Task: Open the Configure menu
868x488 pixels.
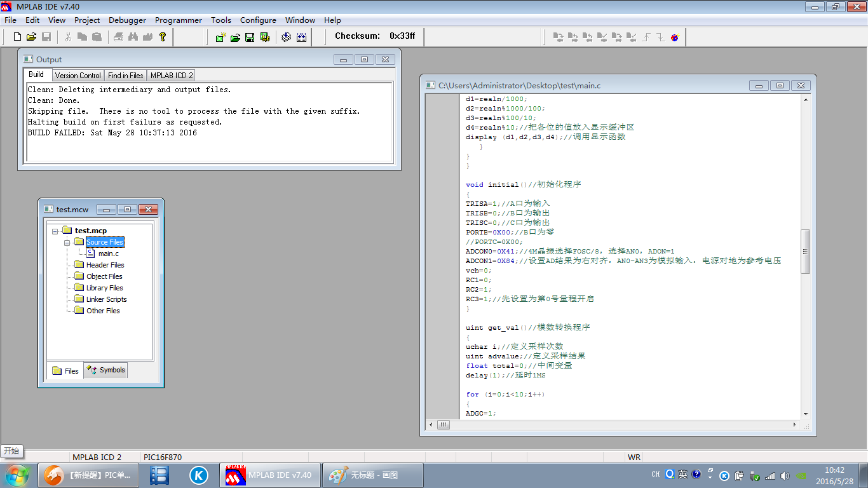Action: coord(258,20)
